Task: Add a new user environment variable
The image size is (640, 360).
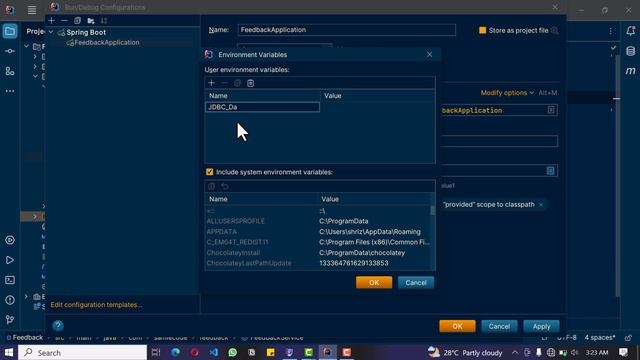Action: pos(211,83)
